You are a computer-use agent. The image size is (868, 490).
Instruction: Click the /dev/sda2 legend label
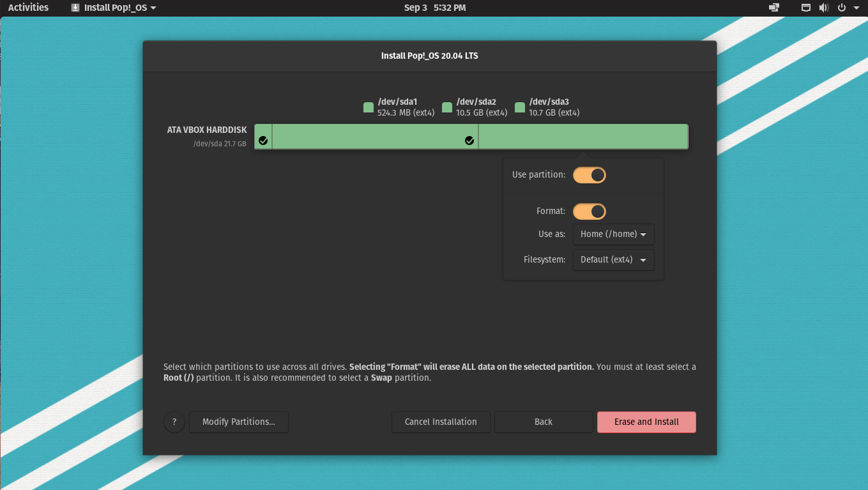(x=476, y=102)
